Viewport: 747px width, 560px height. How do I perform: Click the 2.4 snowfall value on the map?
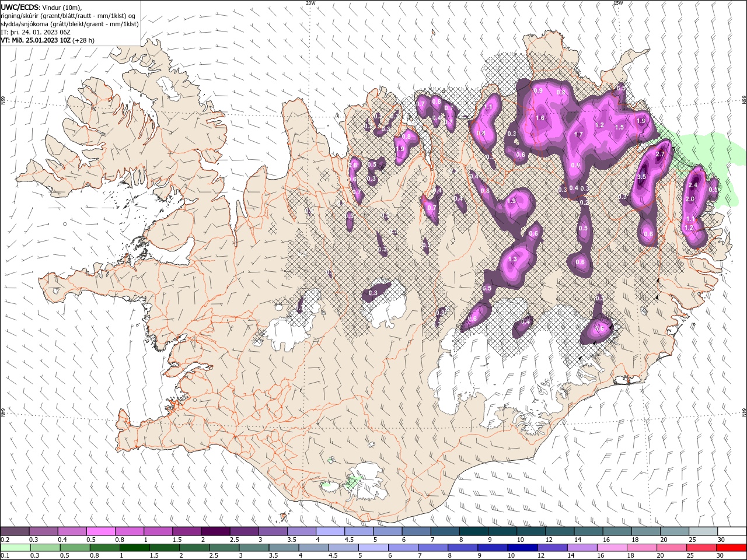tap(693, 185)
